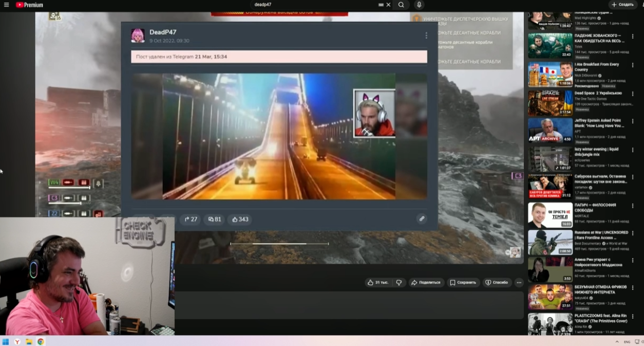
Task: Click the Mad Highlights channel name
Action: [585, 18]
